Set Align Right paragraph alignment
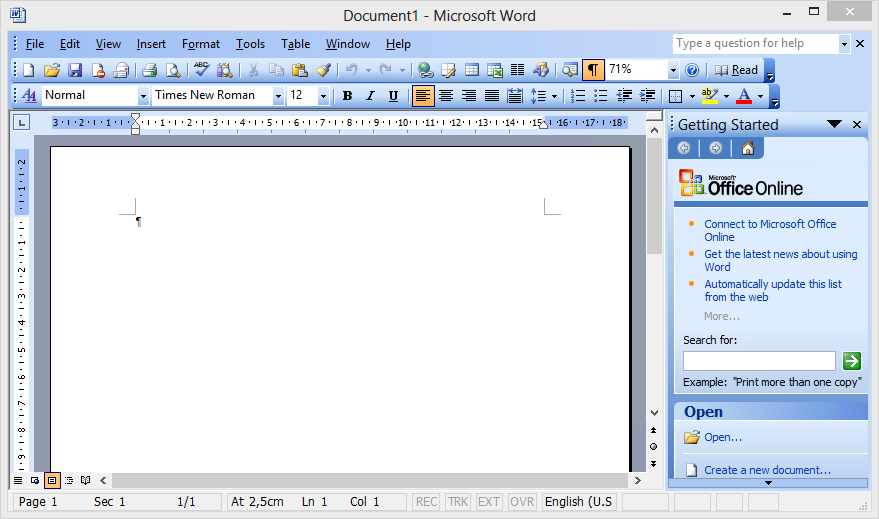879x519 pixels. tap(469, 96)
